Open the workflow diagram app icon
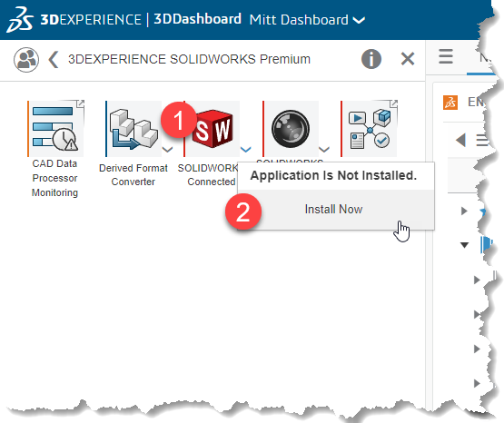Image resolution: width=504 pixels, height=423 pixels. [x=370, y=129]
